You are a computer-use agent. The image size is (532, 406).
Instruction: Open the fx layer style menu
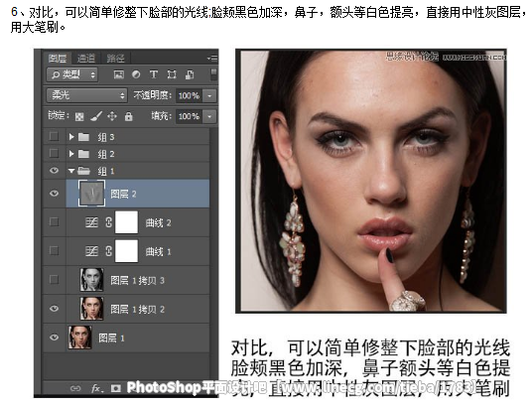pos(97,388)
